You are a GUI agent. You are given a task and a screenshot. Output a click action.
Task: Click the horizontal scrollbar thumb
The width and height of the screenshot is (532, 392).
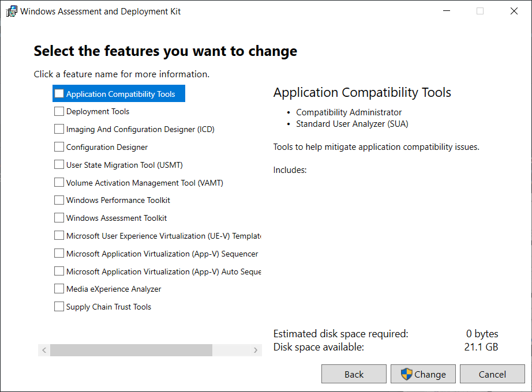pyautogui.click(x=131, y=350)
